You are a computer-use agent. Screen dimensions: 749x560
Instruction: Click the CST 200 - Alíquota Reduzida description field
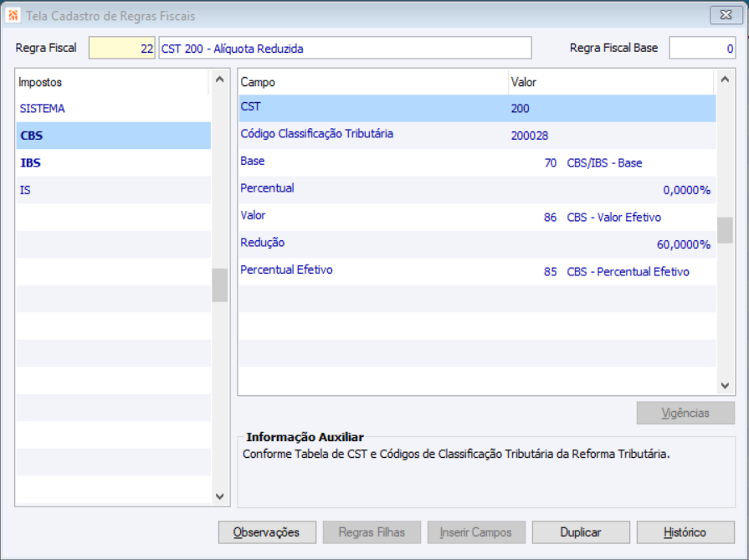(345, 48)
